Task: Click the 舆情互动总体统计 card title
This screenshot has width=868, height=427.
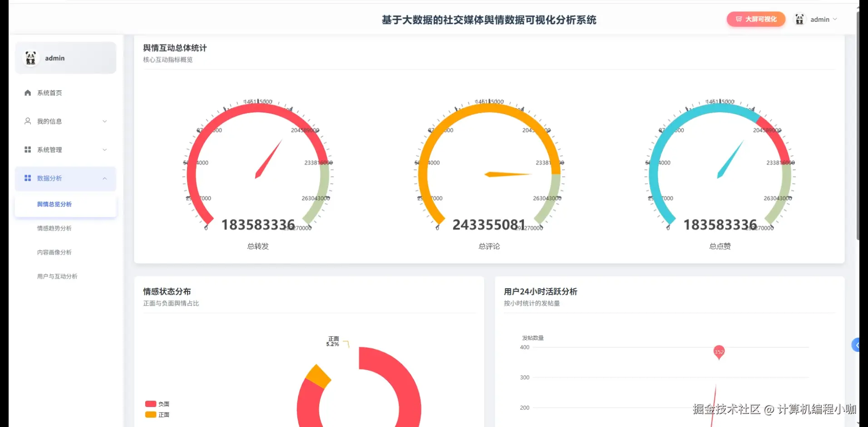Action: click(x=175, y=48)
